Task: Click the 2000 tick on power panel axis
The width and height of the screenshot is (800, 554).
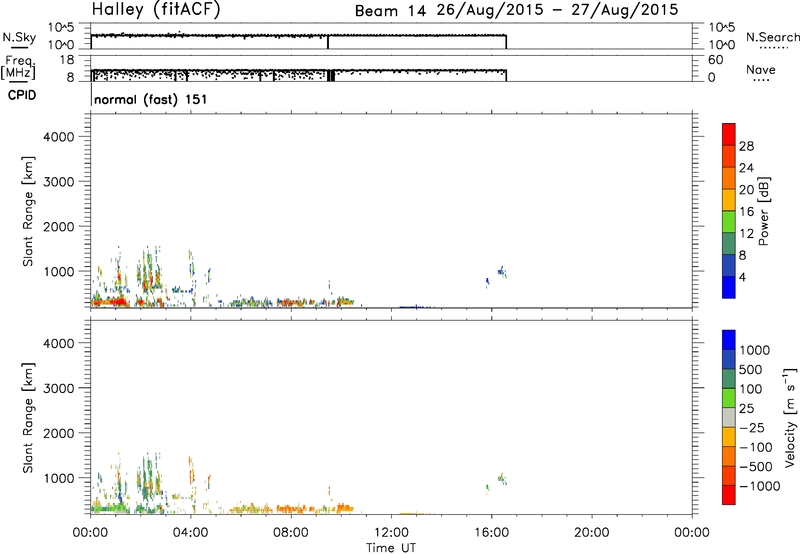Action: click(59, 226)
